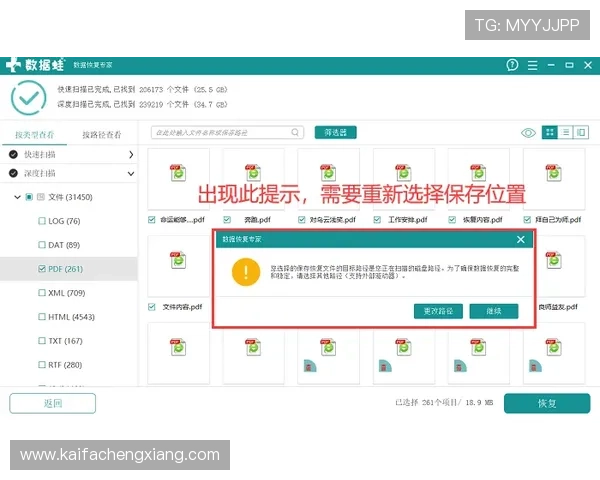Toggle the 文件 (31450) parent checkbox
The image size is (600, 480).
(x=29, y=197)
